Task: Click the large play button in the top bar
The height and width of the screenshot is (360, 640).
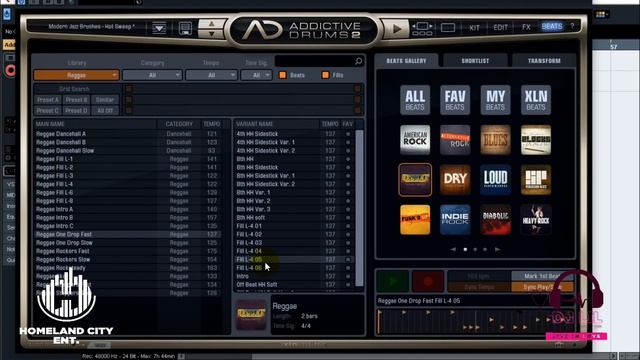Action: 396,29
